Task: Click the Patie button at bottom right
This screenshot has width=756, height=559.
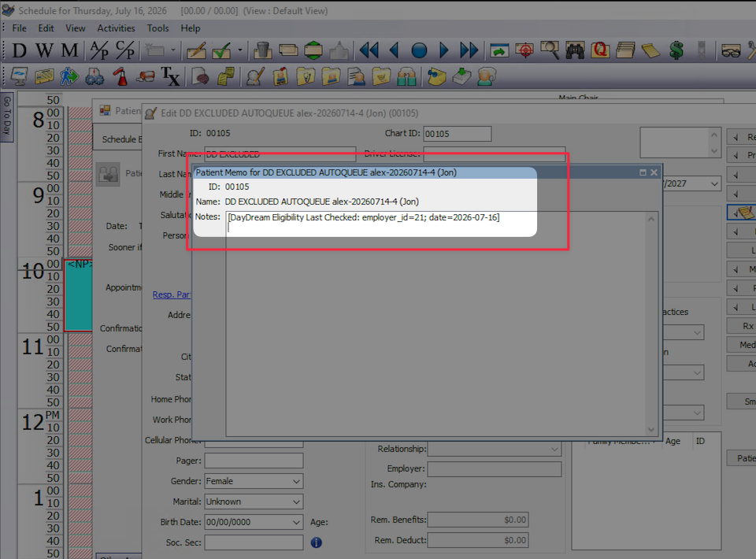Action: (742, 457)
